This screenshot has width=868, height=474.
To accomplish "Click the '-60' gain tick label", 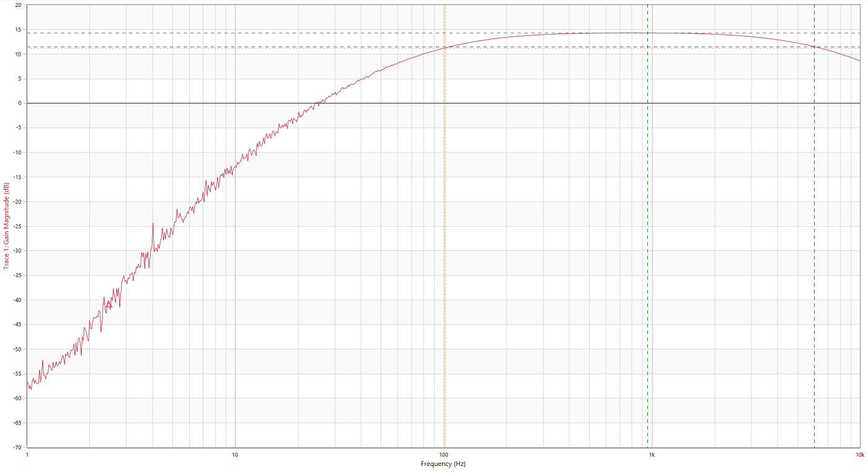I will pyautogui.click(x=17, y=398).
